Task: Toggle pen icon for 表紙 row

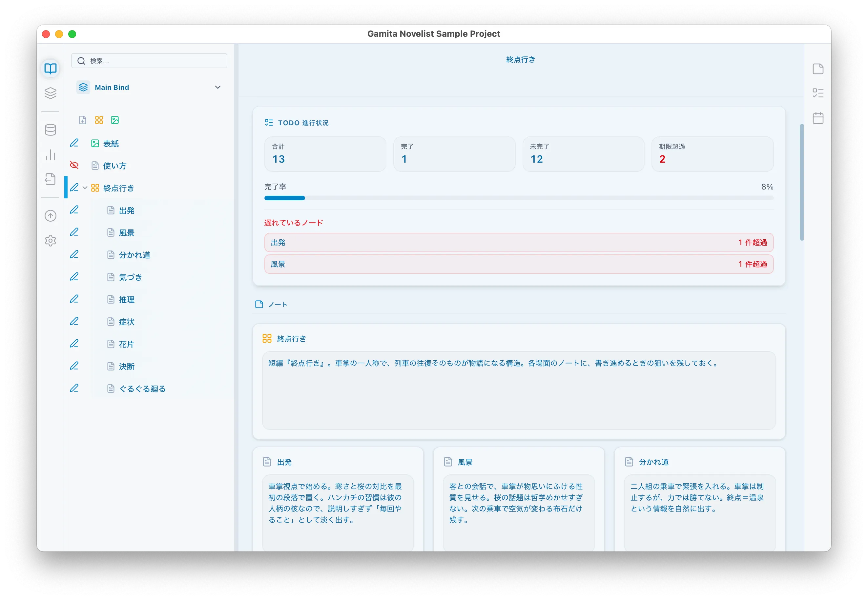Action: (74, 143)
